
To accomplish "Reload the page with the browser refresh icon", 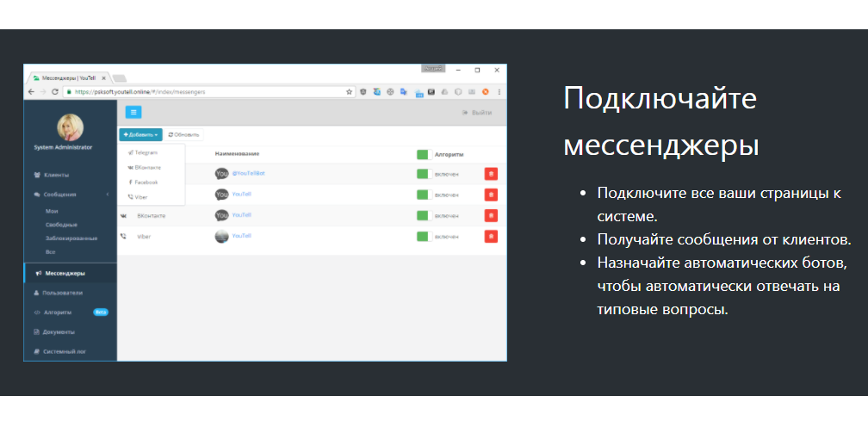I will 55,92.
